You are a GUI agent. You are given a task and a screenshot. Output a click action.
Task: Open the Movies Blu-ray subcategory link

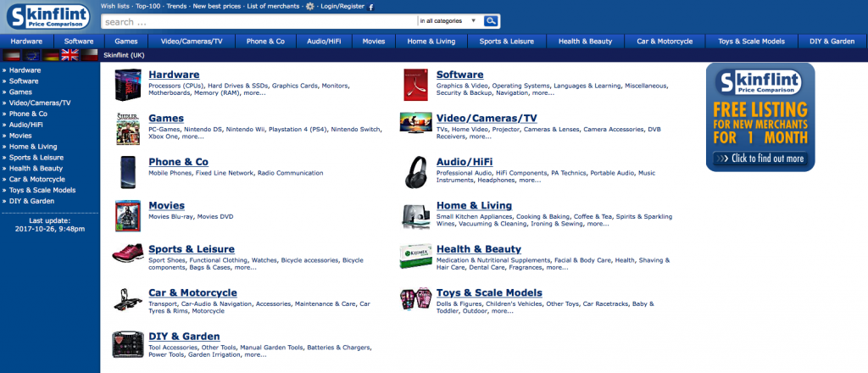[x=171, y=216]
